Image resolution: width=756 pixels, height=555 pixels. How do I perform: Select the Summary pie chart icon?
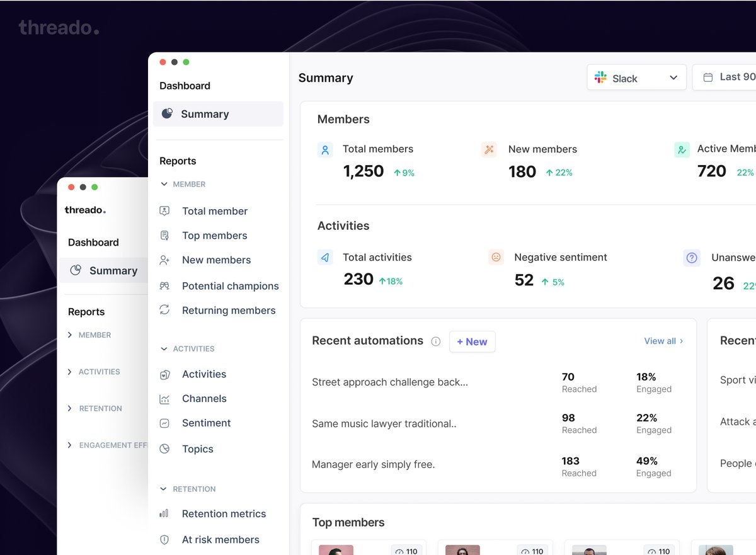click(168, 113)
